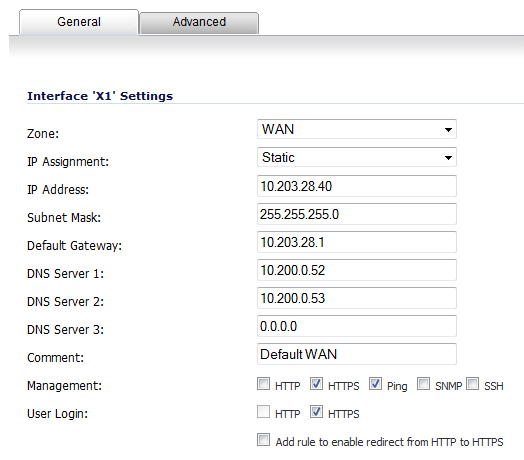Select the DNS Server 1 field
The width and height of the screenshot is (524, 460).
pyautogui.click(x=357, y=270)
